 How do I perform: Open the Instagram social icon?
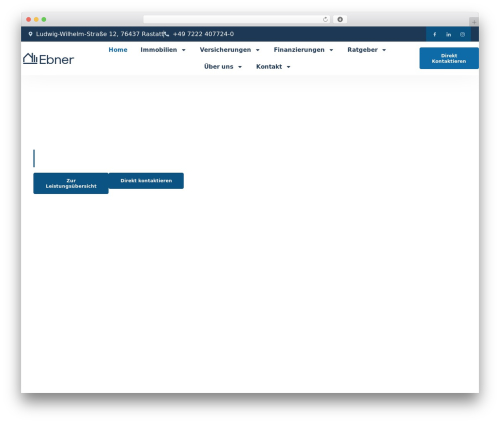[x=462, y=34]
